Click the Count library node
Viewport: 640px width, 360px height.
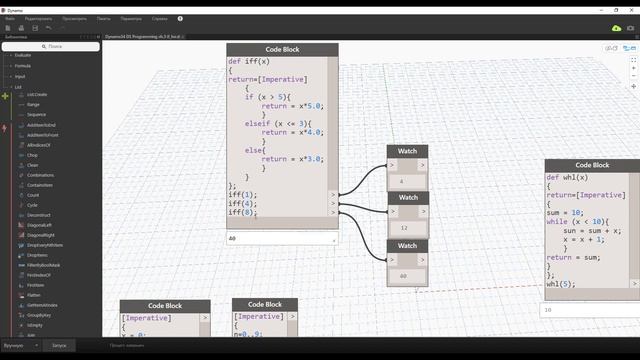33,195
